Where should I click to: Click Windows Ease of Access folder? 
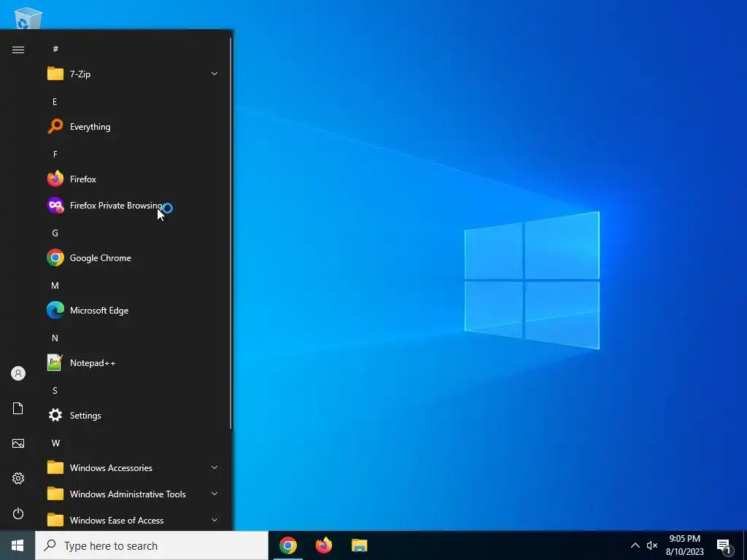click(x=133, y=519)
